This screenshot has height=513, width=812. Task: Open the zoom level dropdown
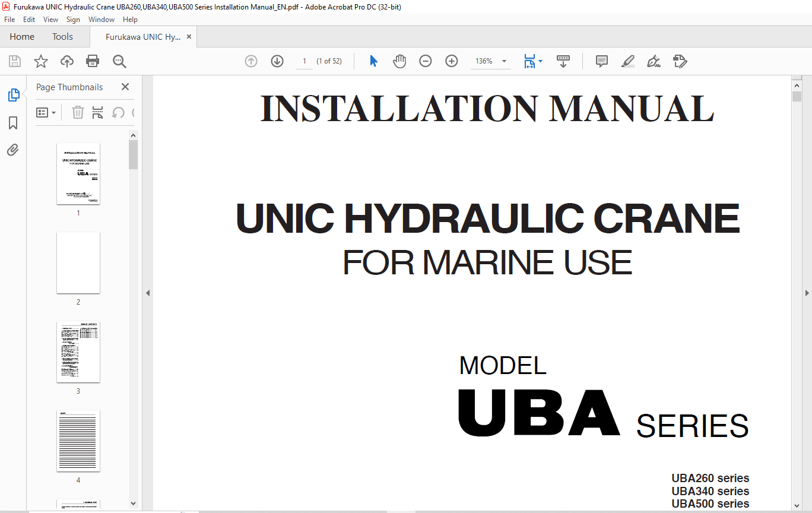point(505,61)
